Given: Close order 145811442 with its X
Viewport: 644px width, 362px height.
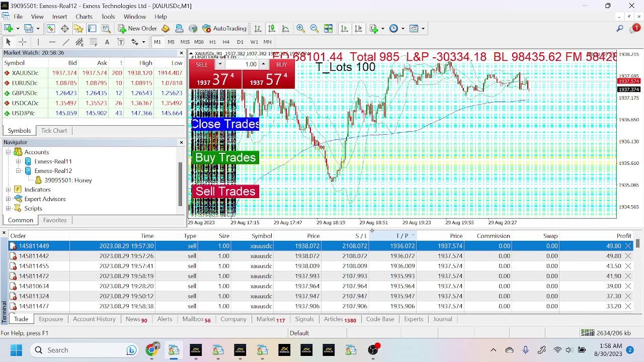Looking at the screenshot, I should point(628,256).
